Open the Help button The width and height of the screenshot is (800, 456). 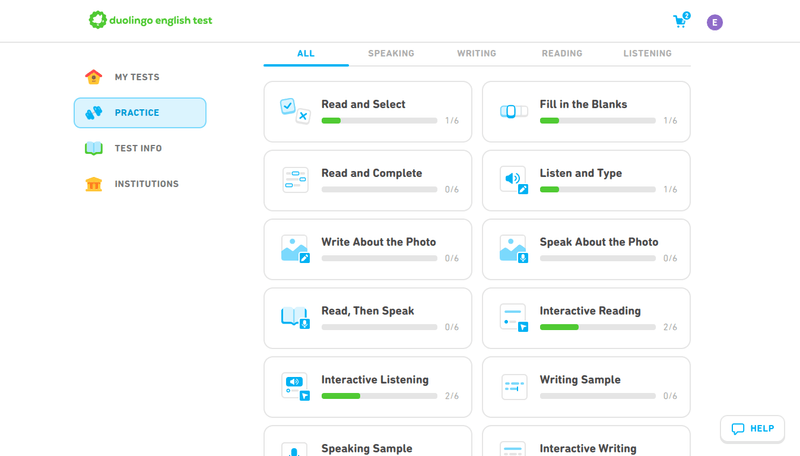pyautogui.click(x=753, y=429)
